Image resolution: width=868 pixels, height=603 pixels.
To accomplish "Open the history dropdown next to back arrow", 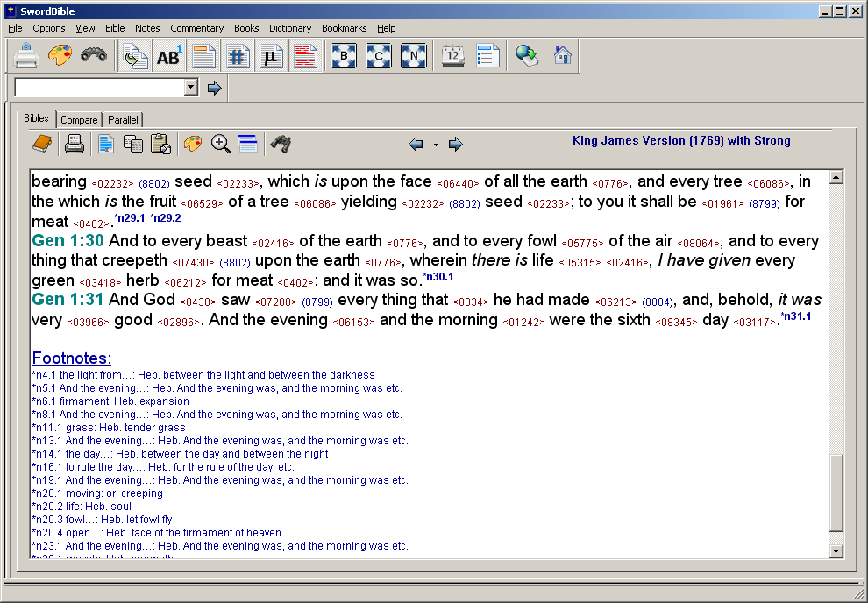I will pyautogui.click(x=437, y=145).
